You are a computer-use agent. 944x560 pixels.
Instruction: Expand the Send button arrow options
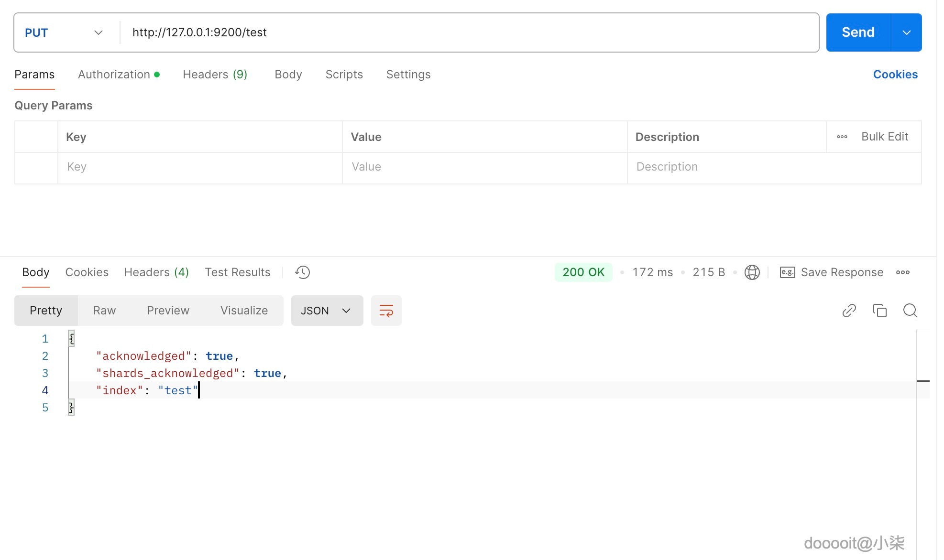pyautogui.click(x=906, y=32)
